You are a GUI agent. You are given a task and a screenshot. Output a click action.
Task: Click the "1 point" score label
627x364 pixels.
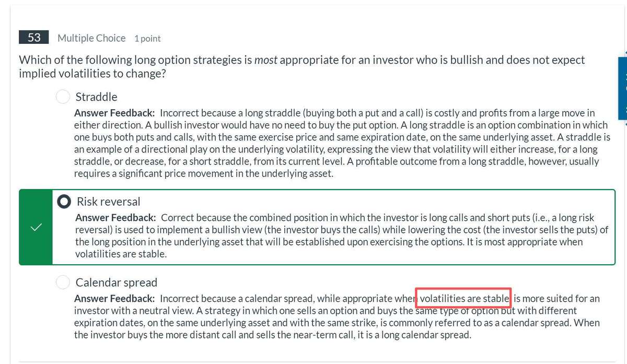(x=147, y=39)
